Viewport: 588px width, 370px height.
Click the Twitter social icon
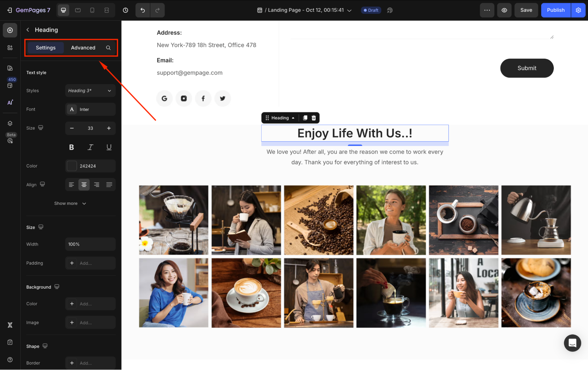222,98
